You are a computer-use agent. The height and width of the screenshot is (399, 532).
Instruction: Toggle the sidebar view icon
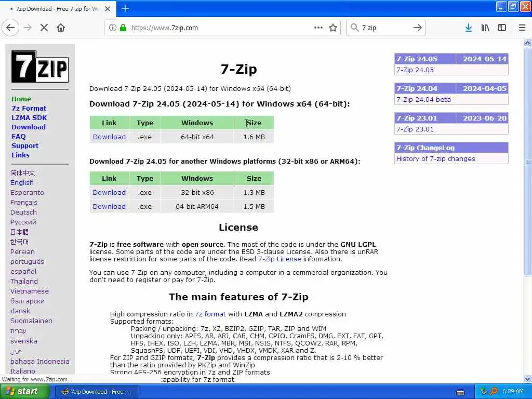(502, 28)
